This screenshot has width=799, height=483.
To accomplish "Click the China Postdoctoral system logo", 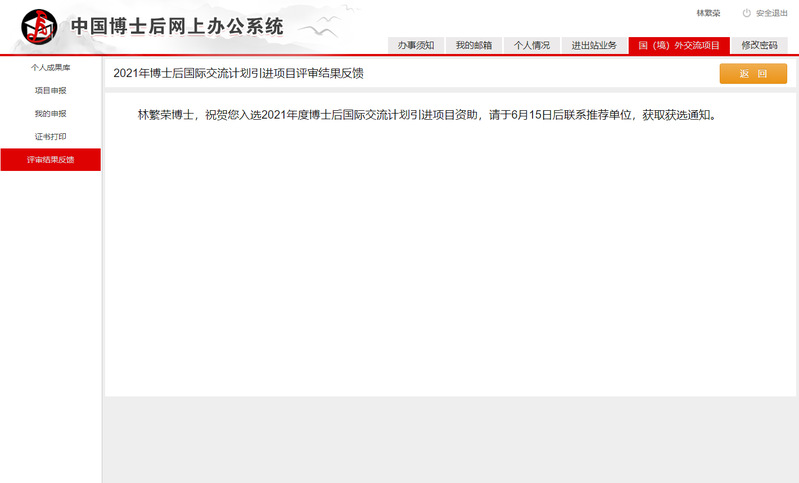I will point(39,27).
